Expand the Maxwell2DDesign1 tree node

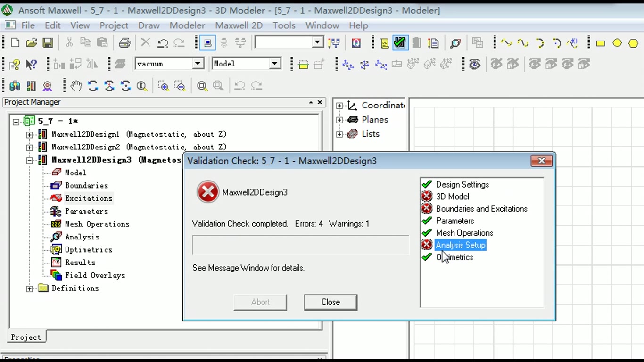tap(29, 134)
